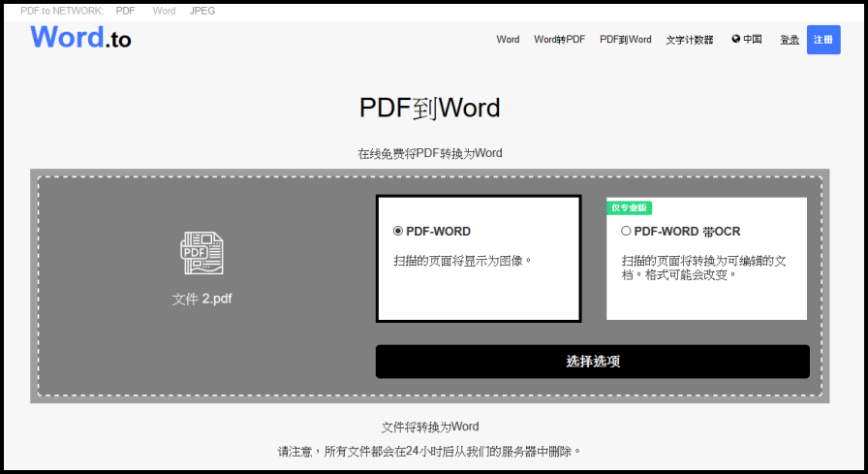The height and width of the screenshot is (474, 868).
Task: Open the Word network link at top
Action: pyautogui.click(x=164, y=11)
